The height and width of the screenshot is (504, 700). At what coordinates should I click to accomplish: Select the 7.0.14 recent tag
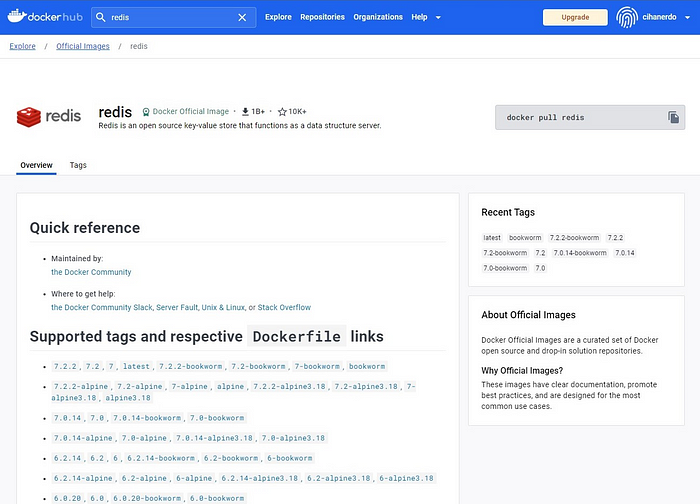click(625, 253)
